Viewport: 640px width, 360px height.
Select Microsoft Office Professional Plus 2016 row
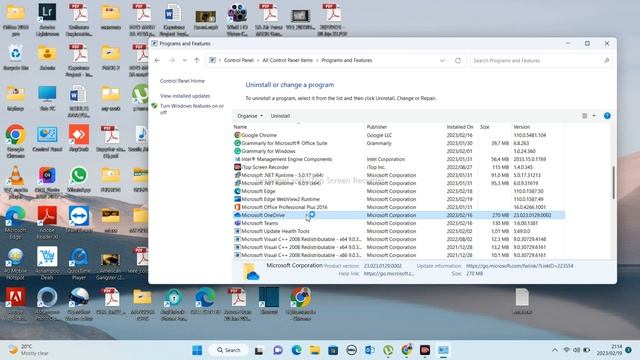click(x=399, y=207)
